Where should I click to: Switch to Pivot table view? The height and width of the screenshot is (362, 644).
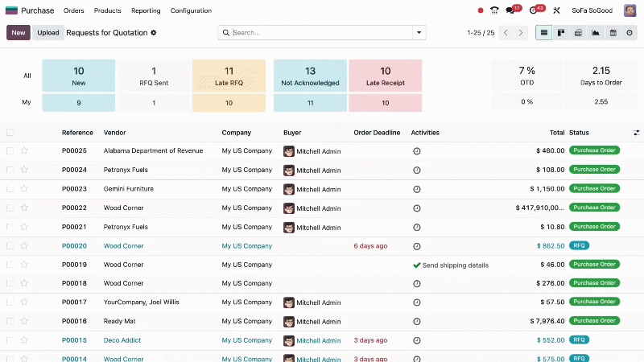pos(578,33)
